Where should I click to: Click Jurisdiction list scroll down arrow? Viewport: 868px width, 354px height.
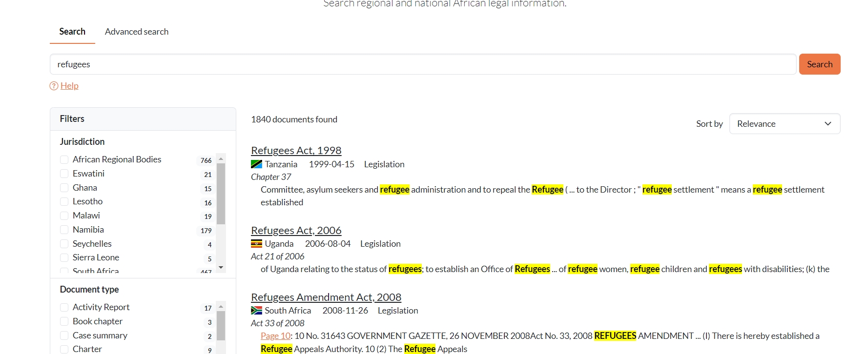coord(221,267)
